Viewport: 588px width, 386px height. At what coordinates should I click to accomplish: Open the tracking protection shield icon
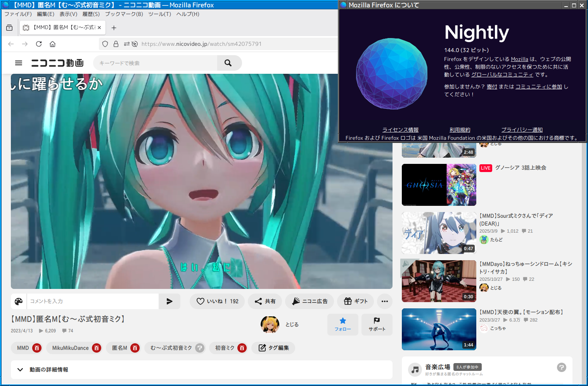click(105, 44)
